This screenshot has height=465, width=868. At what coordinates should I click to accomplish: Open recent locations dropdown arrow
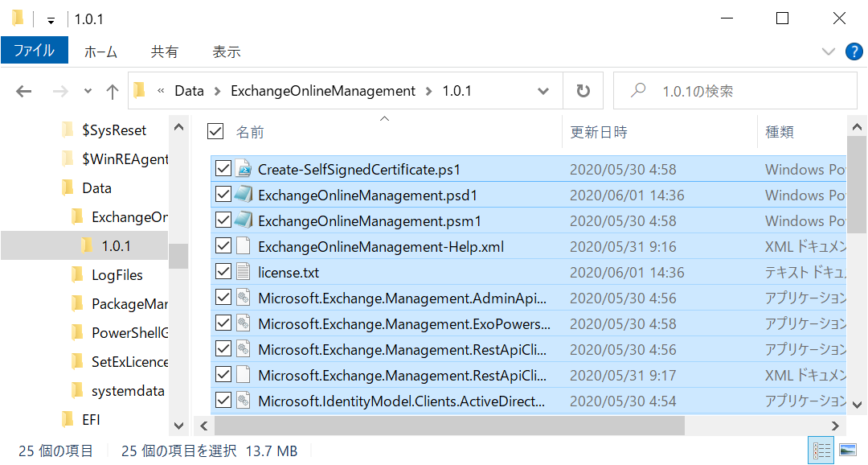pos(88,91)
